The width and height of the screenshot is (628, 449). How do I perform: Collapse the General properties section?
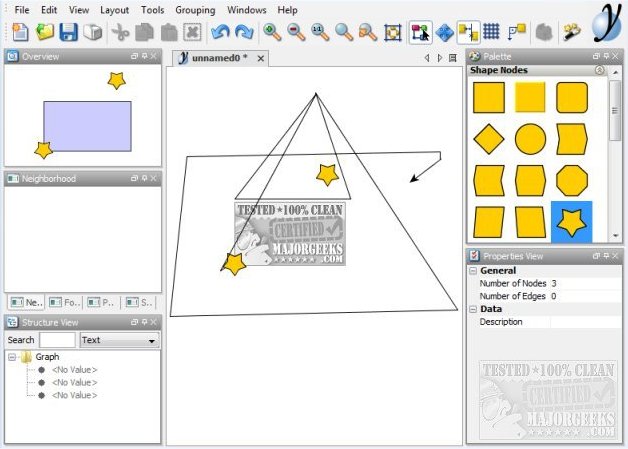click(473, 271)
